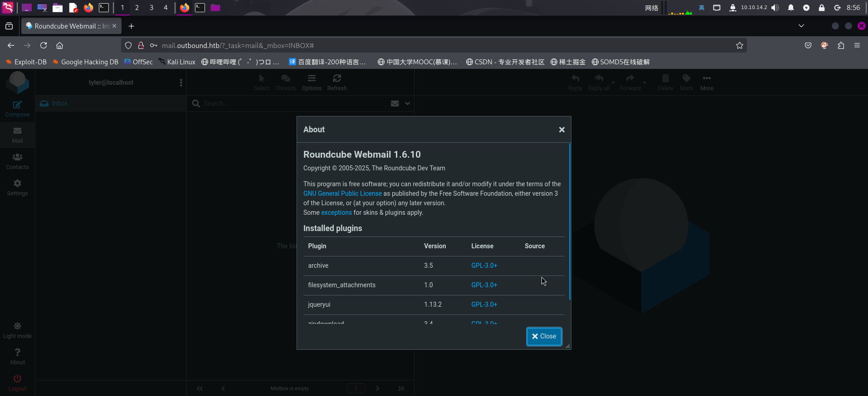This screenshot has height=396, width=868.
Task: Expand the search options chevron
Action: pos(408,103)
